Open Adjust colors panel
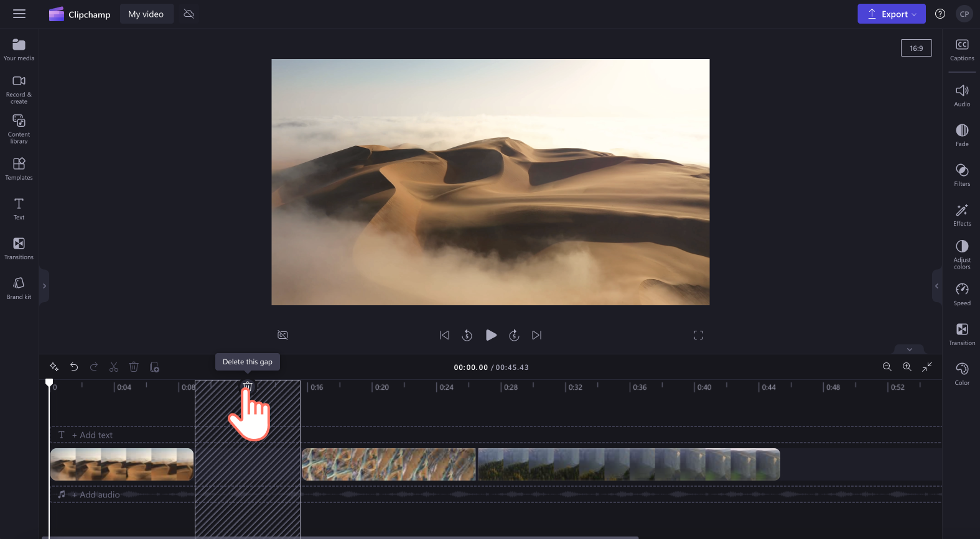Screen dimensions: 980x539 [x=962, y=255]
